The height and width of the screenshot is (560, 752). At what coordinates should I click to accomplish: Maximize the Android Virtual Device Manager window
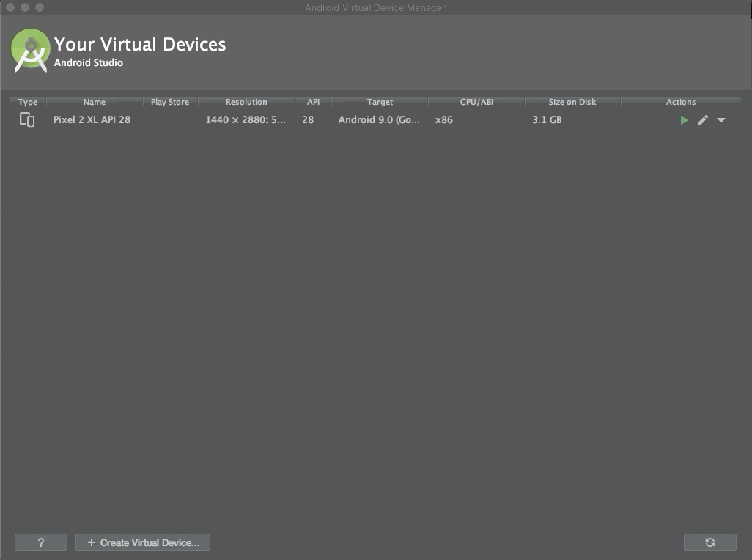[x=40, y=7]
